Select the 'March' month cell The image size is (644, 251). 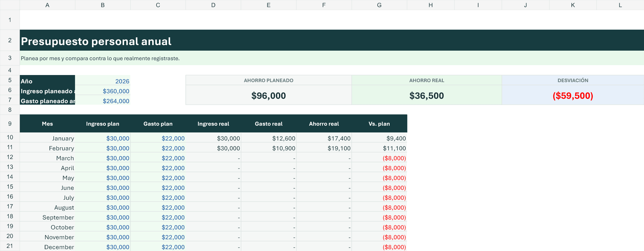pos(48,157)
